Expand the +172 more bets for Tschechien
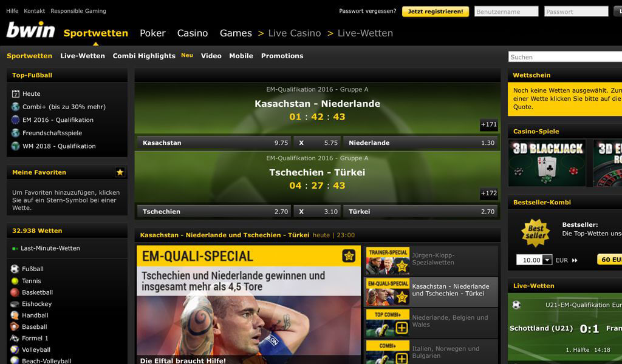 point(489,194)
